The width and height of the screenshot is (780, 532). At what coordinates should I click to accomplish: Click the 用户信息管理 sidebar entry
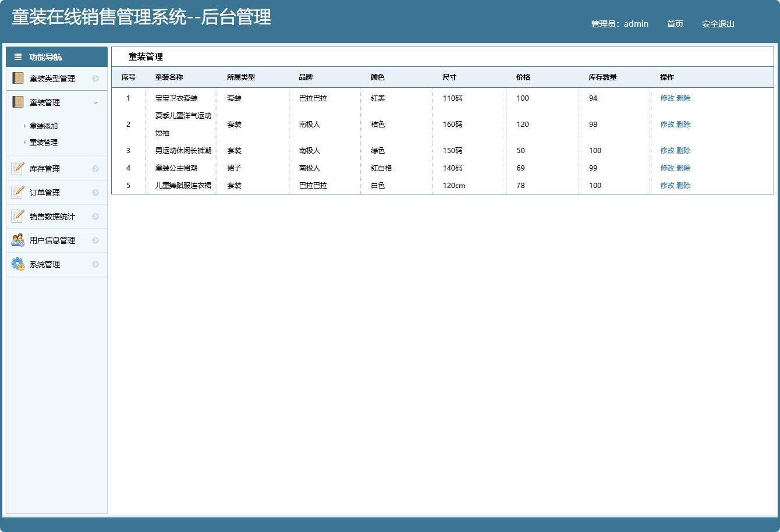pos(52,240)
